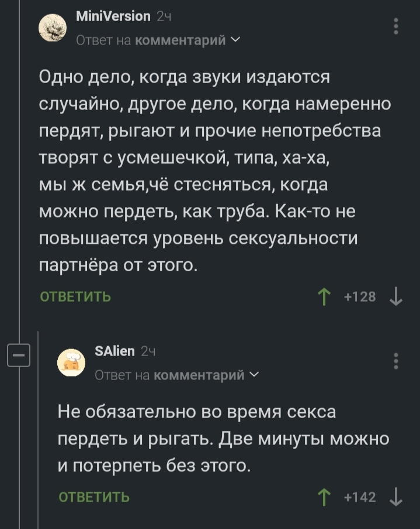
Task: Click SAlien's avatar picture
Action: (72, 362)
